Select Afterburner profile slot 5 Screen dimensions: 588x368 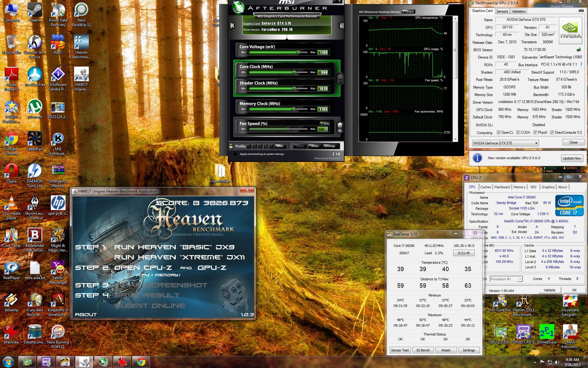pyautogui.click(x=271, y=146)
